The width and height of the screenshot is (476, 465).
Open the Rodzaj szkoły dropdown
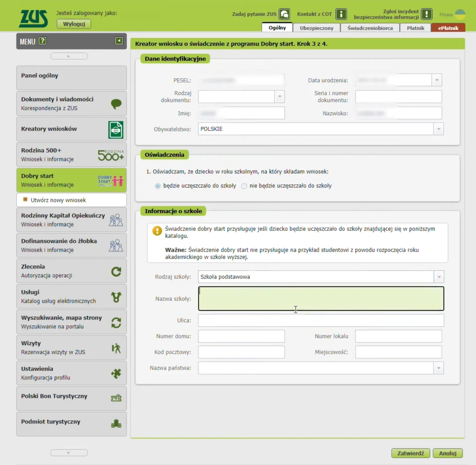[x=439, y=277]
